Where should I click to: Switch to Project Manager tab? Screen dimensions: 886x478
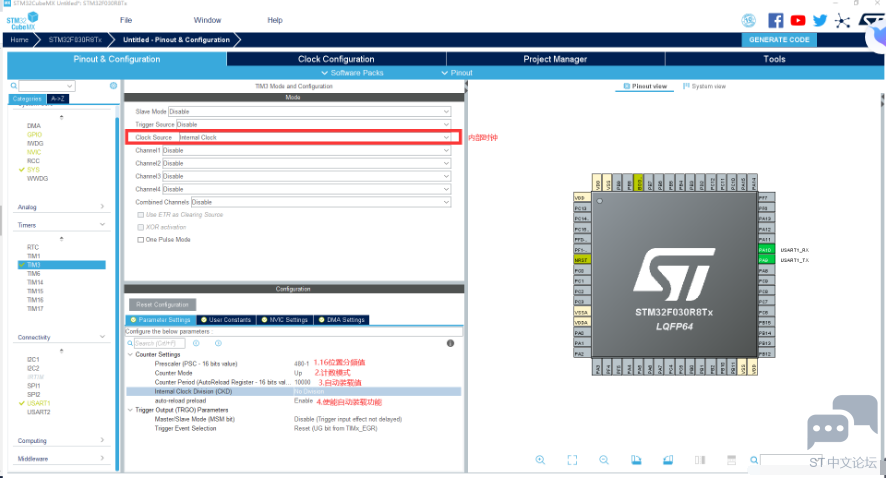click(x=555, y=59)
